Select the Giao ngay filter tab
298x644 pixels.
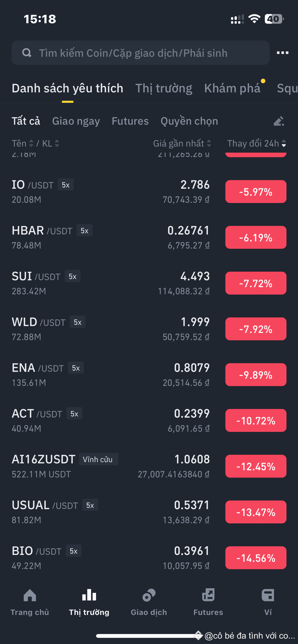76,121
